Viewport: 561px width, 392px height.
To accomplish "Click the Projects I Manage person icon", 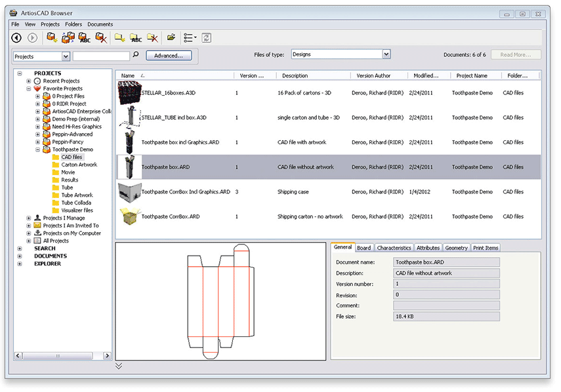I will click(x=37, y=218).
